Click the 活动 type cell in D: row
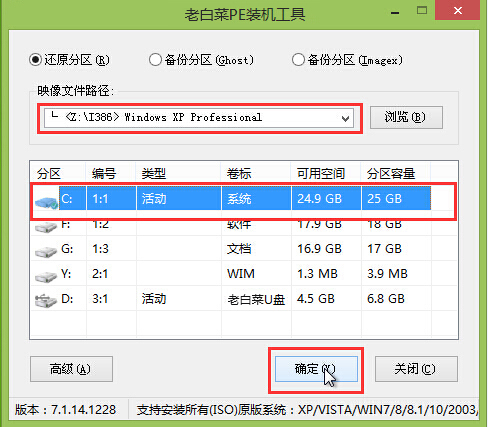This screenshot has height=427, width=488. point(154,299)
